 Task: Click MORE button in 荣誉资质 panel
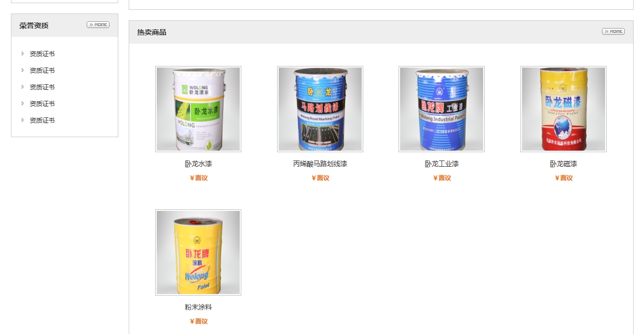(98, 24)
